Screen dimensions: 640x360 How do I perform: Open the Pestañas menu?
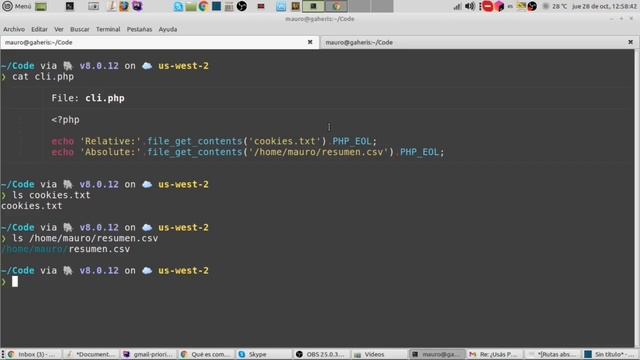point(139,29)
